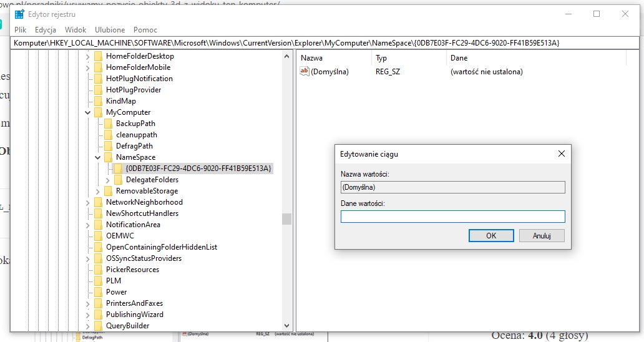
Task: Close the Edytowanie ciągu dialog
Action: click(x=561, y=154)
